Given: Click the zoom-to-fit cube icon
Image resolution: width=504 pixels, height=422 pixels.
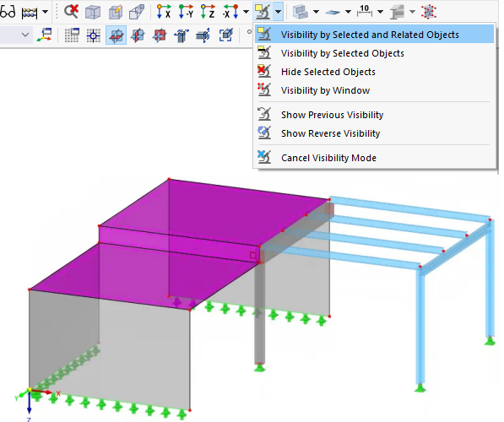Looking at the screenshot, I should point(226,35).
